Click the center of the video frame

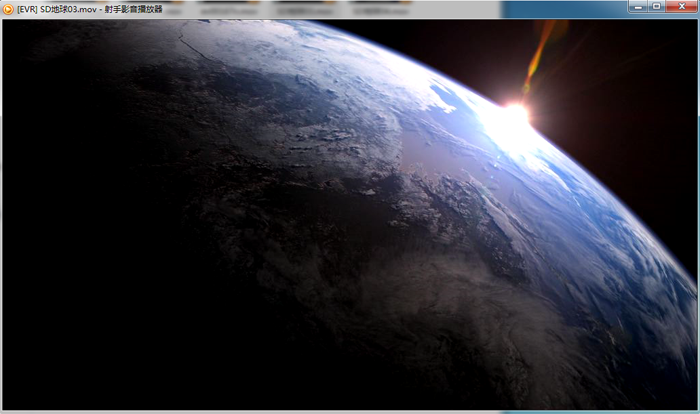tap(350, 214)
